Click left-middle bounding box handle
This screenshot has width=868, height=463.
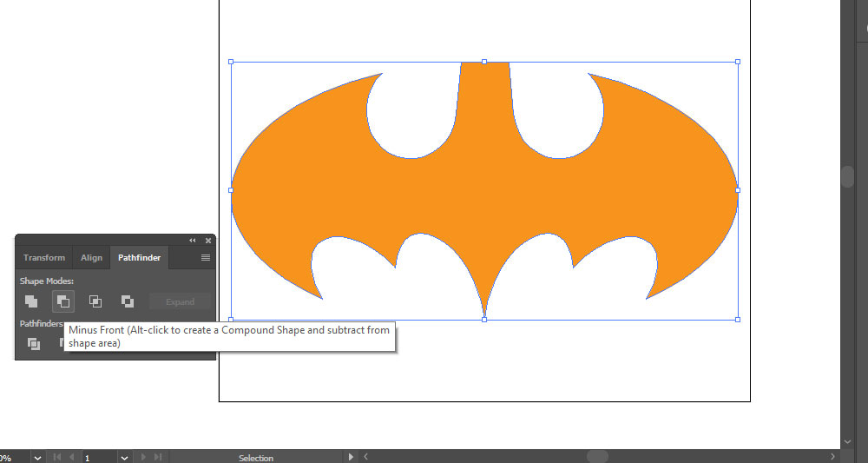tap(231, 190)
